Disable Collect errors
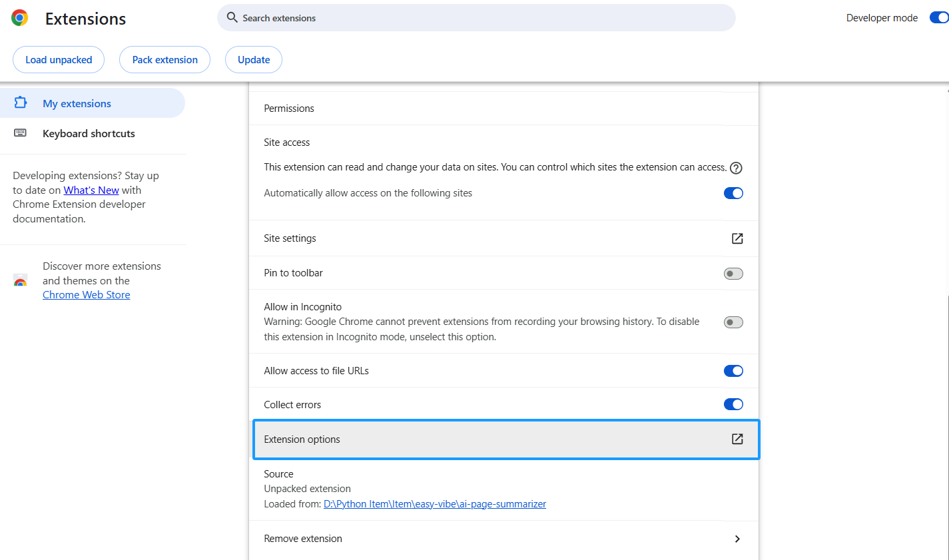 [733, 404]
